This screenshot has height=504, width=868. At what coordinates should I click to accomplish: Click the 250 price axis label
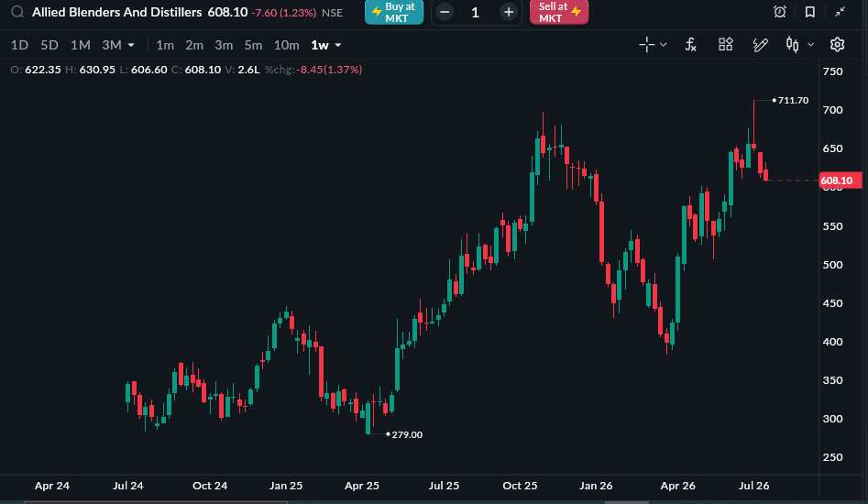tap(832, 457)
